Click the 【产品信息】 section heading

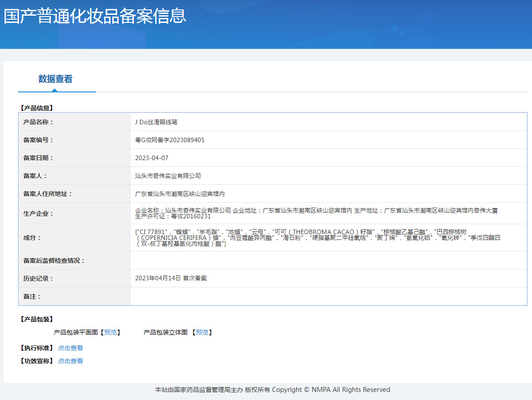pos(36,108)
